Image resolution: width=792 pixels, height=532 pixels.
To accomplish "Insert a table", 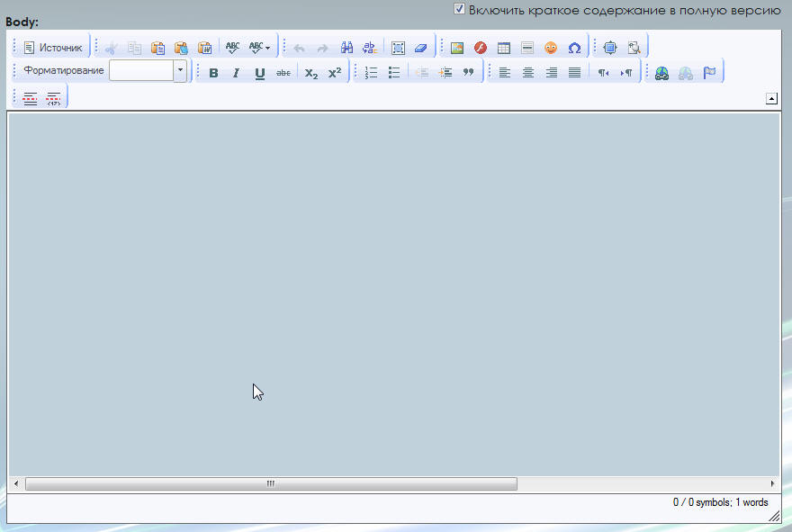I will point(504,48).
